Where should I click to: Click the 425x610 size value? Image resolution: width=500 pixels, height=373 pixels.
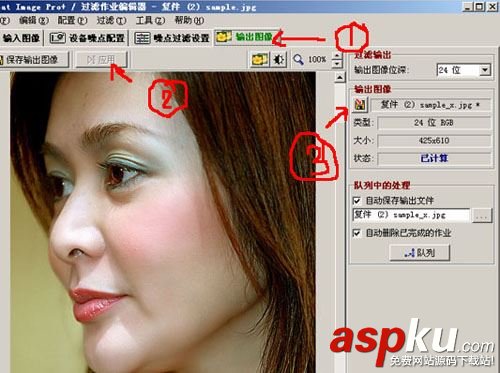(434, 140)
